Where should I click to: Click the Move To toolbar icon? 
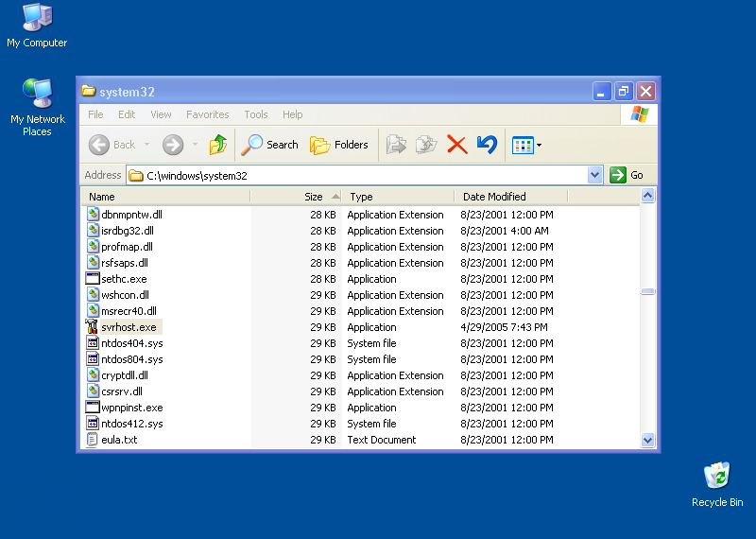point(396,145)
